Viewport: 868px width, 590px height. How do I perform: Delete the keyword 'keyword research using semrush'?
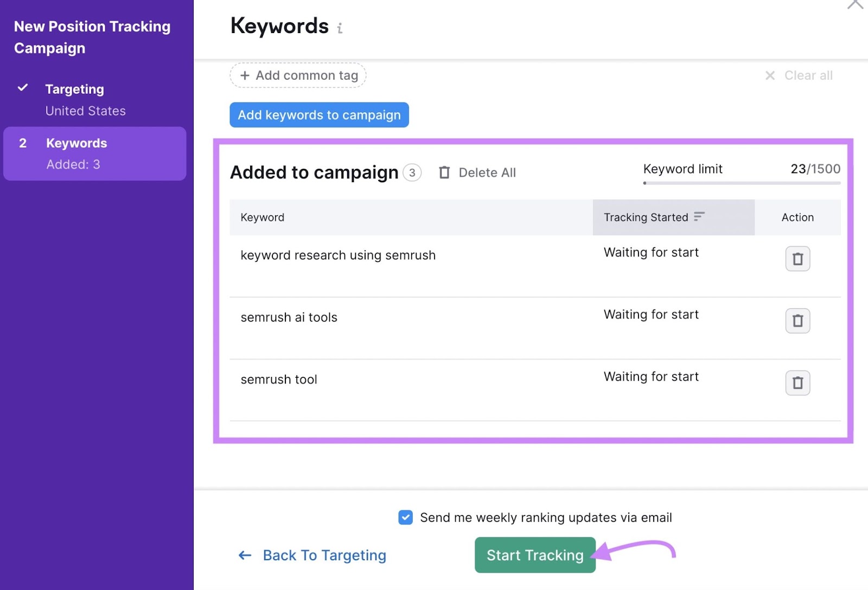pos(797,259)
